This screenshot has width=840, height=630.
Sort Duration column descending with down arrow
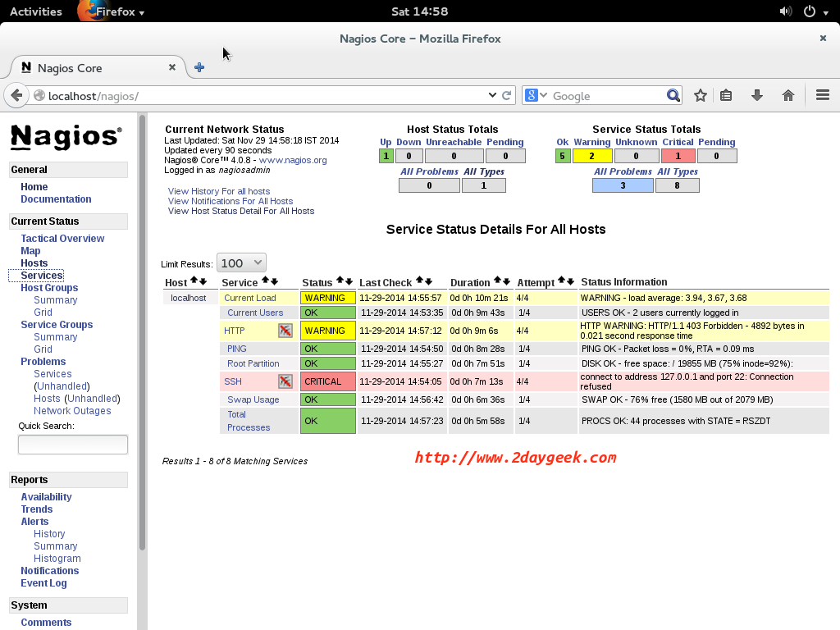point(505,281)
